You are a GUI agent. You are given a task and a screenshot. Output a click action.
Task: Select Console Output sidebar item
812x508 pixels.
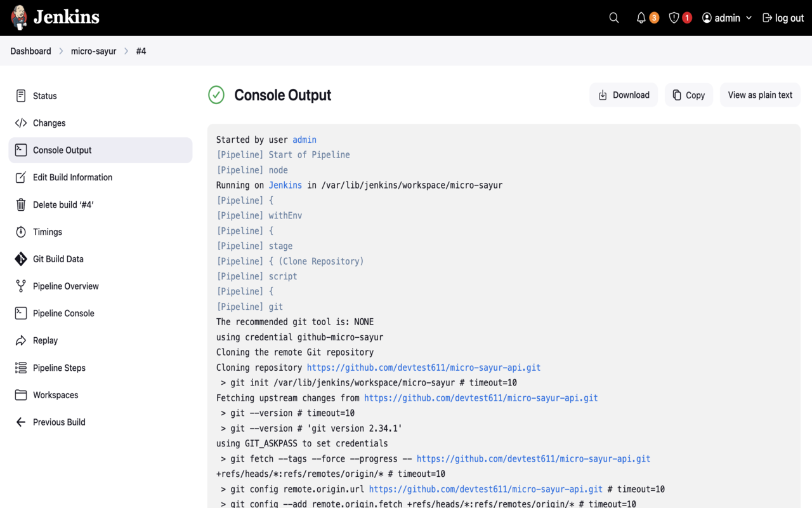[x=100, y=150]
